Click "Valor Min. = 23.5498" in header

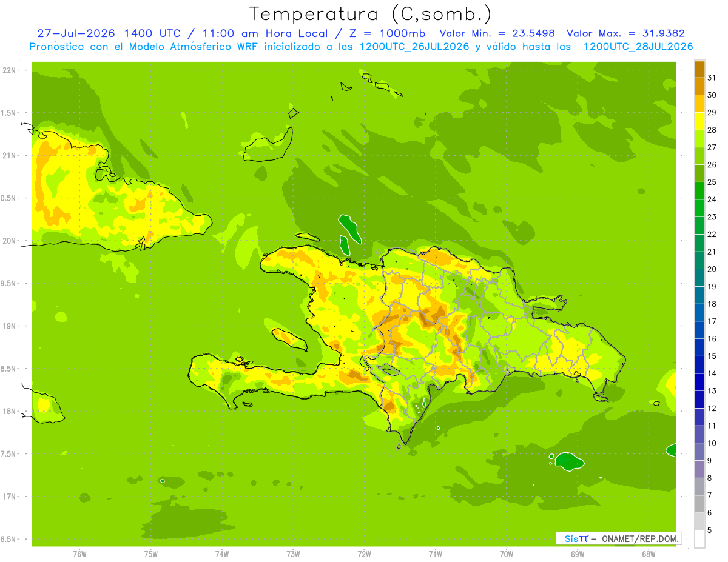(x=497, y=33)
